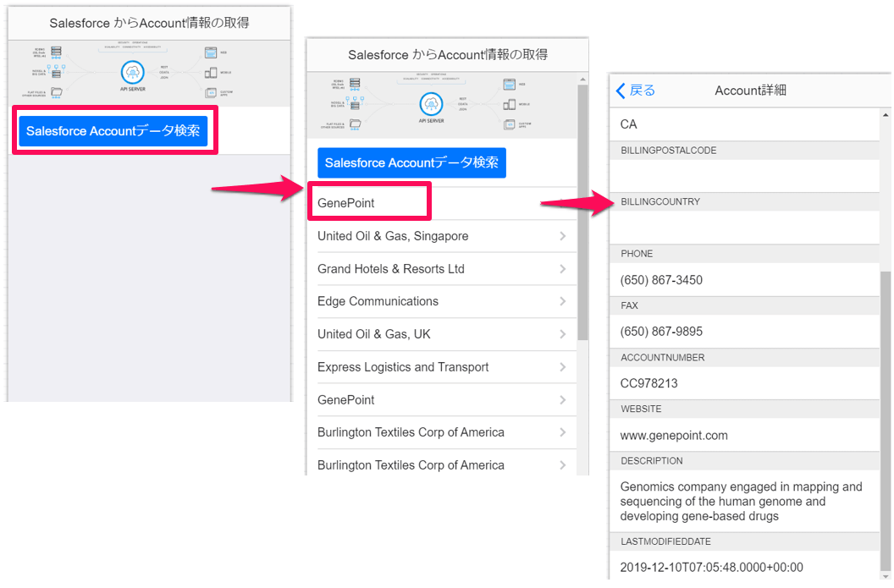Open Edge Communications row

click(442, 301)
